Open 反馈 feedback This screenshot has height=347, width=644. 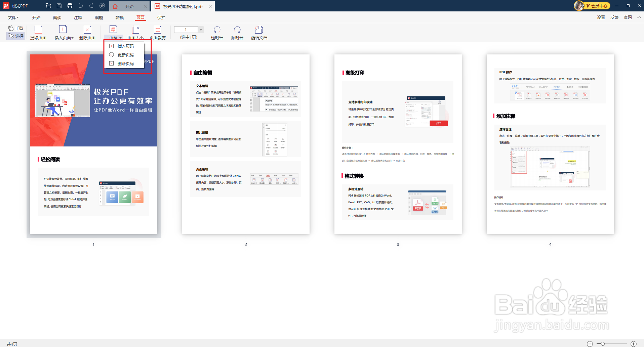click(614, 17)
